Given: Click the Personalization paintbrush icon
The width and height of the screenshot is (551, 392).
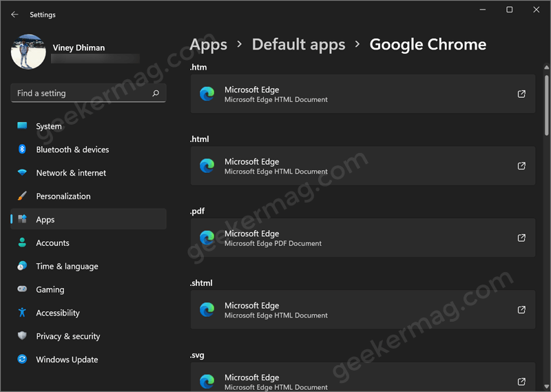Looking at the screenshot, I should coord(22,196).
